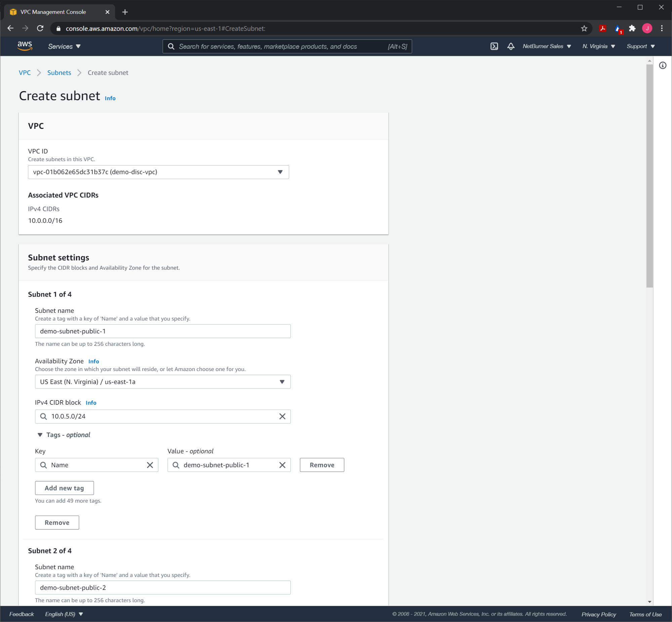Open the N. Virginia region menu
This screenshot has height=622, width=672.
[x=599, y=46]
